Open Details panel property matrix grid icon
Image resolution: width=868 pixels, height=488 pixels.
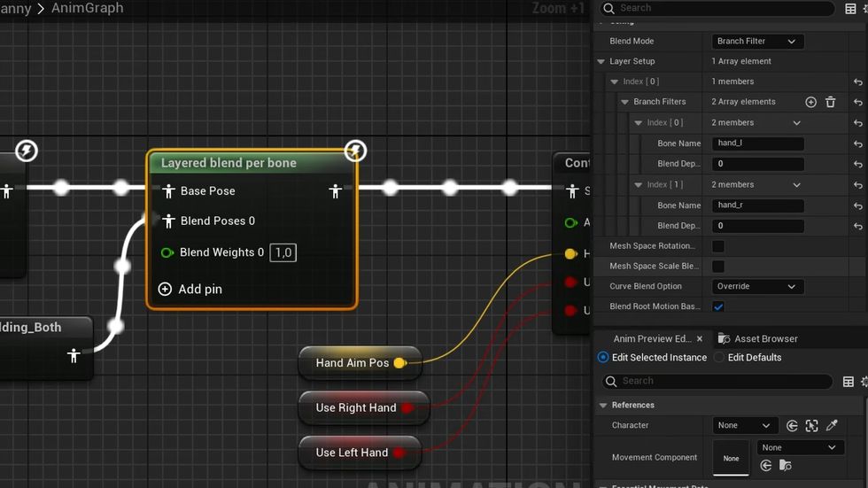850,8
